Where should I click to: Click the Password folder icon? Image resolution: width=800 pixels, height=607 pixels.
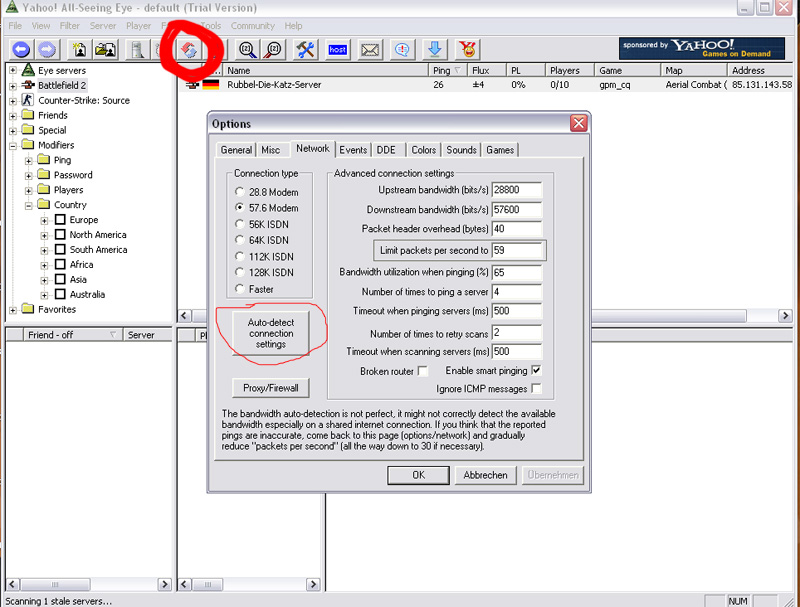click(x=44, y=174)
